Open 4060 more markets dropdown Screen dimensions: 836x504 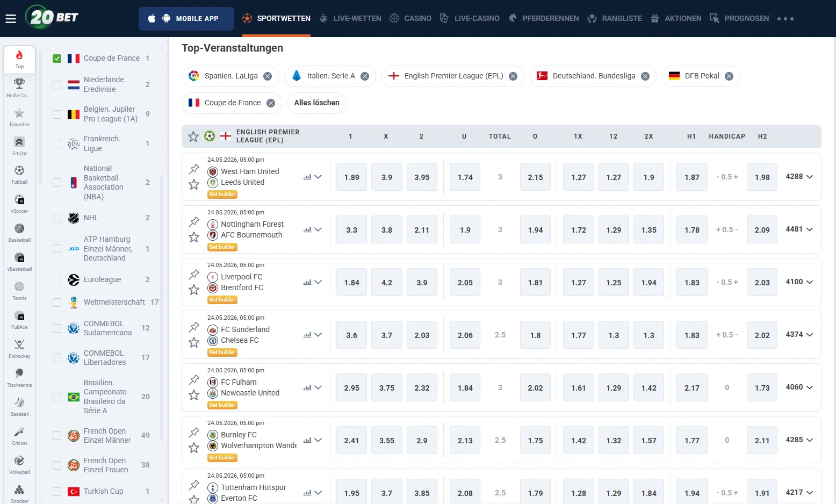pyautogui.click(x=799, y=387)
